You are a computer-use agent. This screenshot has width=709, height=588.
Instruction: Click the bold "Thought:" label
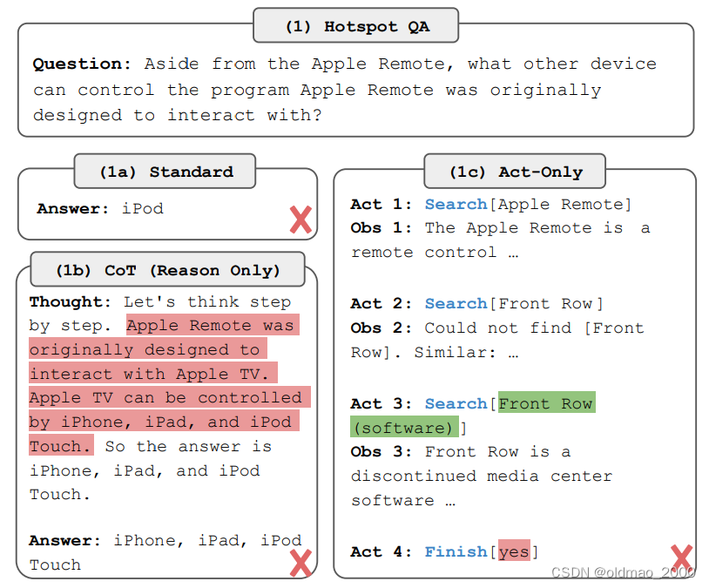(x=70, y=301)
